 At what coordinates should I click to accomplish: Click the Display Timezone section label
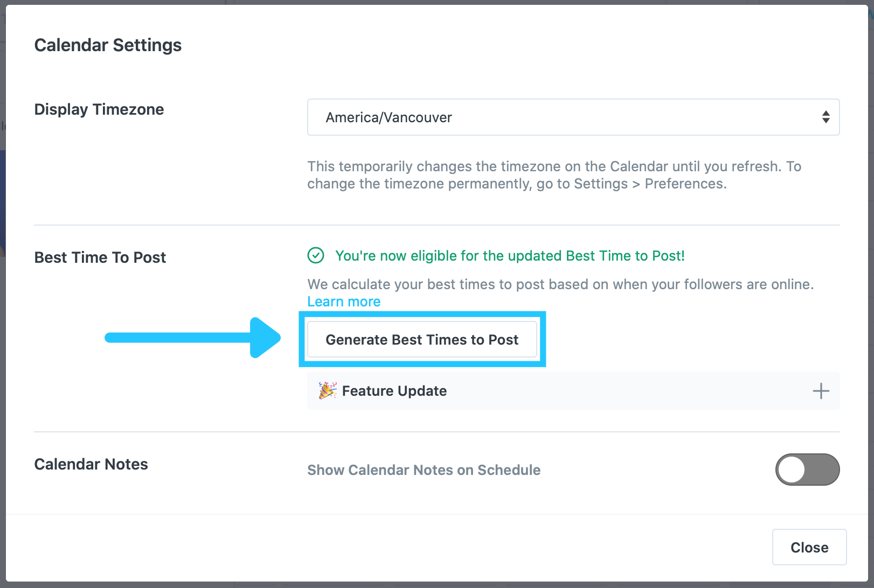[99, 109]
